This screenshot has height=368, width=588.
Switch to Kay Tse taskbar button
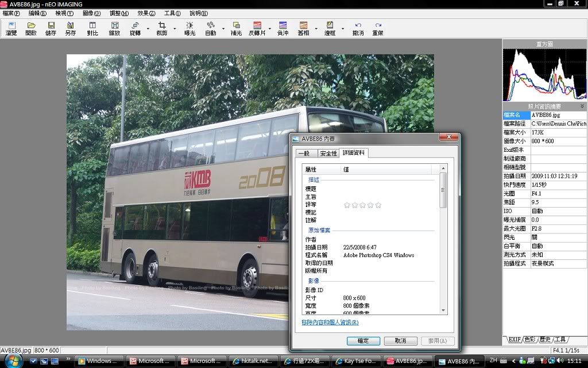(x=357, y=361)
